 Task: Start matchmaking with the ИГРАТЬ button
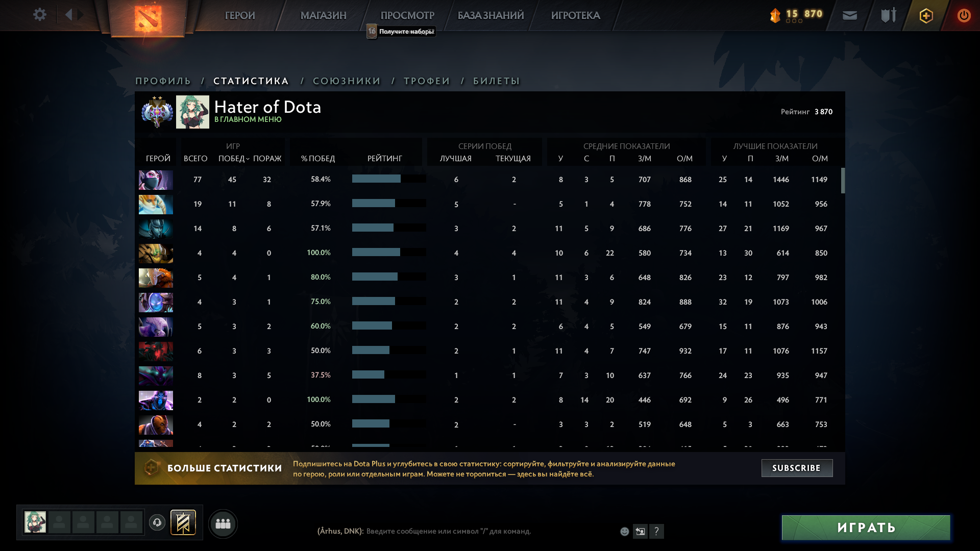866,528
